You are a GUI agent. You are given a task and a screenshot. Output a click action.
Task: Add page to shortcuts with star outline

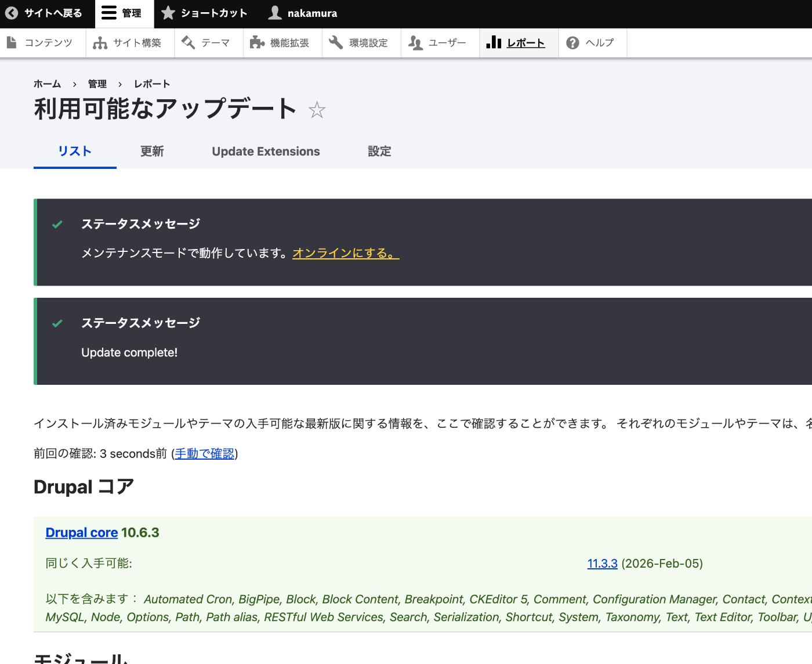pyautogui.click(x=317, y=110)
